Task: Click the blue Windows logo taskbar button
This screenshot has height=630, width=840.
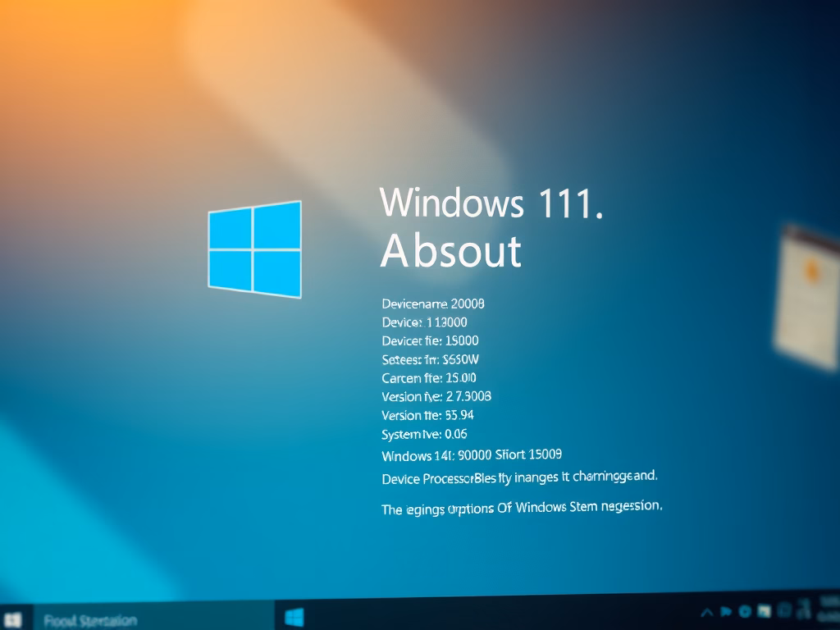Action: (x=294, y=617)
